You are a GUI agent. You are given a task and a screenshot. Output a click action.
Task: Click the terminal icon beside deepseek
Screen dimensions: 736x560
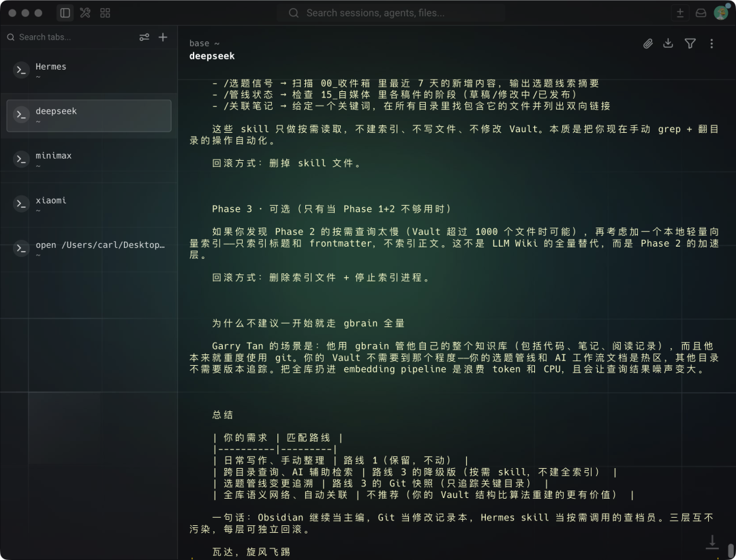(21, 115)
